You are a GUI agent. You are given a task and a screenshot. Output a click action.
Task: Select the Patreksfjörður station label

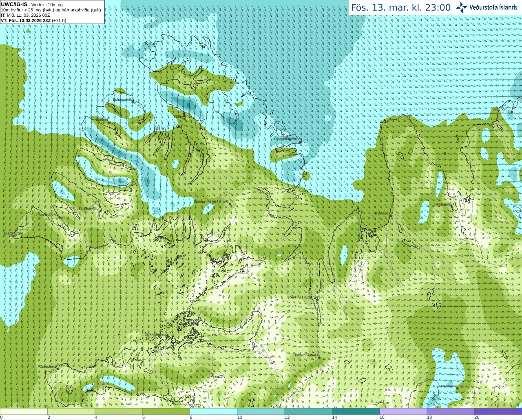tap(48, 214)
